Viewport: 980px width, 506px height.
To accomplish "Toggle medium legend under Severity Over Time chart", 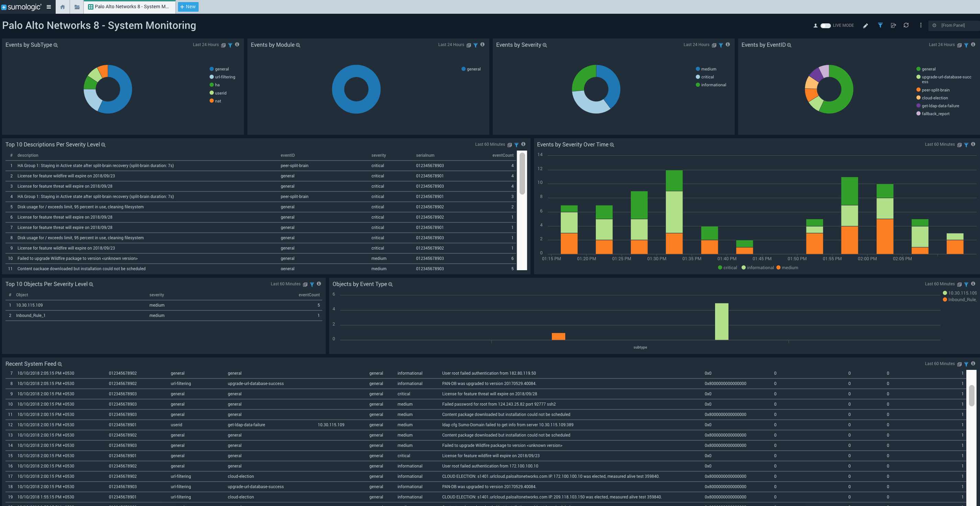I will pos(787,268).
